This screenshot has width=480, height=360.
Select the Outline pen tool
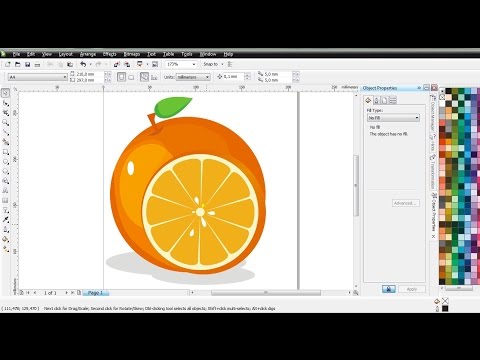(5, 230)
